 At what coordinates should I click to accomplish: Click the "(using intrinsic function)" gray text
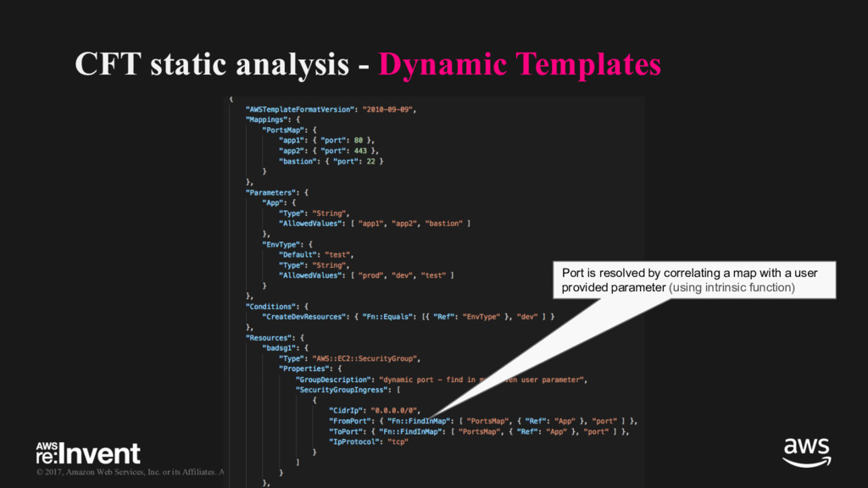coord(732,288)
